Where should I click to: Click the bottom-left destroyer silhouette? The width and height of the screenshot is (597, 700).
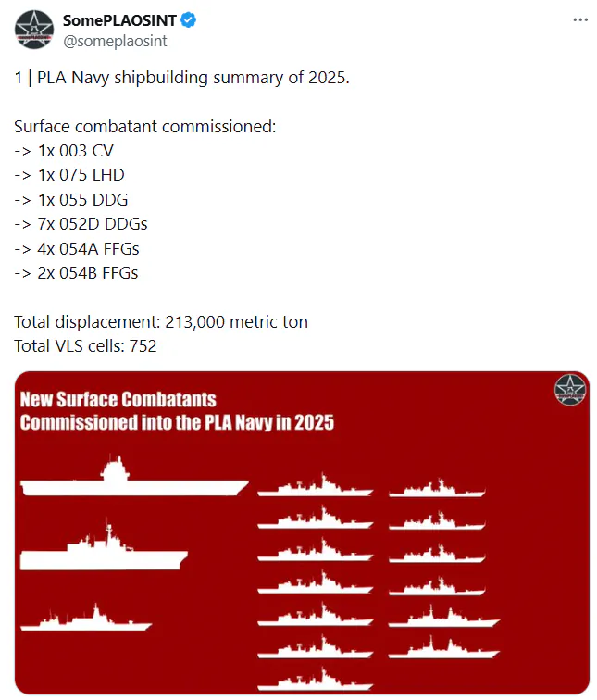pos(72,619)
